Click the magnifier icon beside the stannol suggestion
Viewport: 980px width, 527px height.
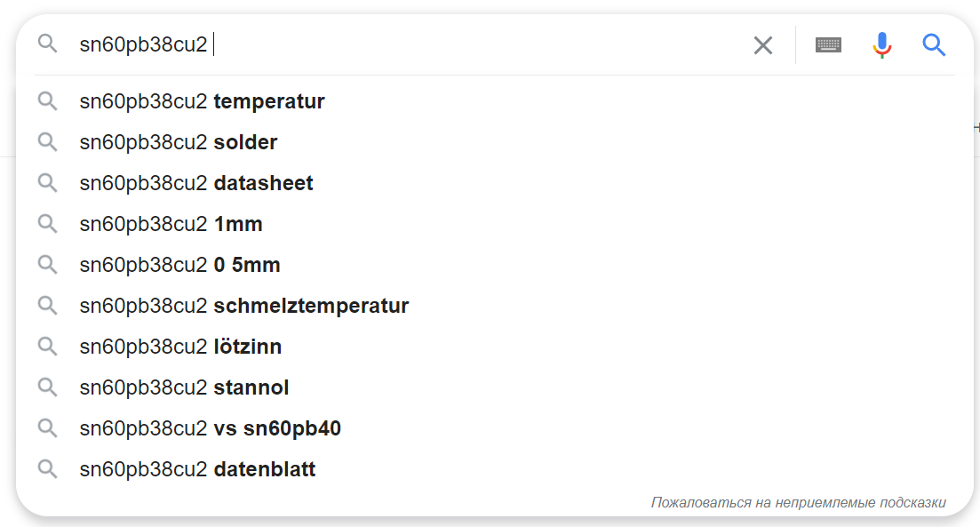tap(47, 387)
